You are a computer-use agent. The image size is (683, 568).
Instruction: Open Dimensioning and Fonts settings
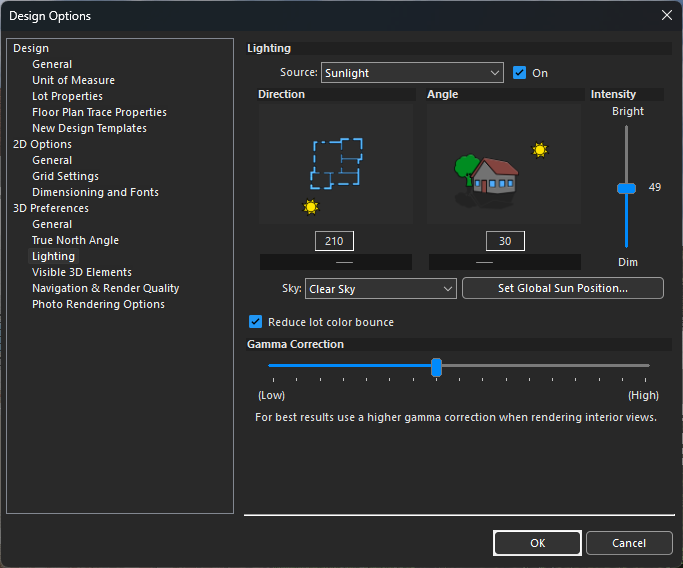(x=95, y=192)
